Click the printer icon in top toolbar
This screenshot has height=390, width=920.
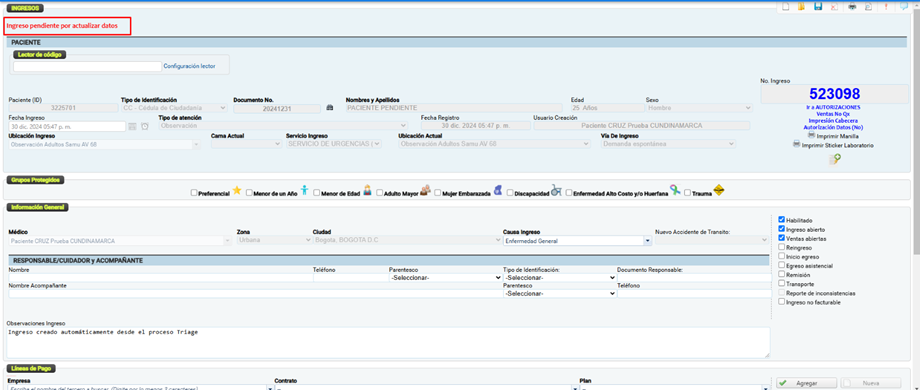click(x=853, y=6)
